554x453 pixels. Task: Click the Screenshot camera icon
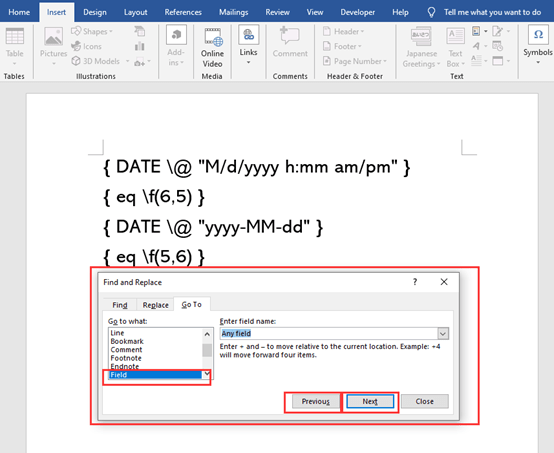coord(139,62)
